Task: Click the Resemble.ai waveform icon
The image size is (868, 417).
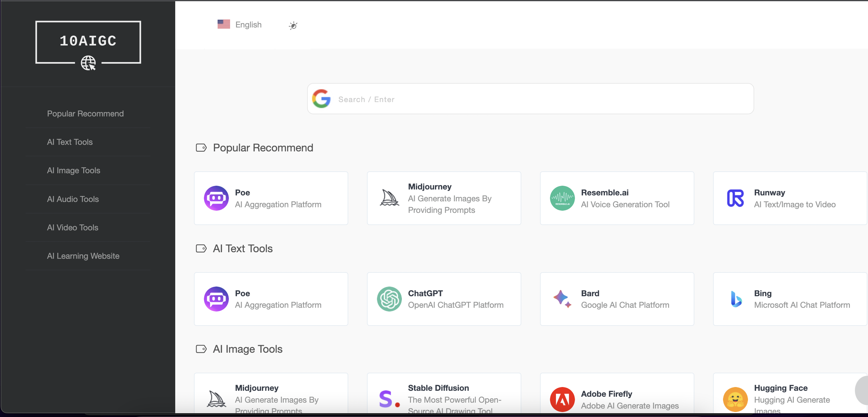Action: (x=562, y=199)
